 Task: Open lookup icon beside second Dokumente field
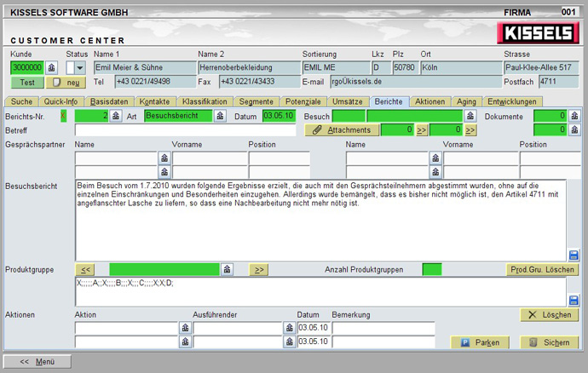[x=574, y=129]
